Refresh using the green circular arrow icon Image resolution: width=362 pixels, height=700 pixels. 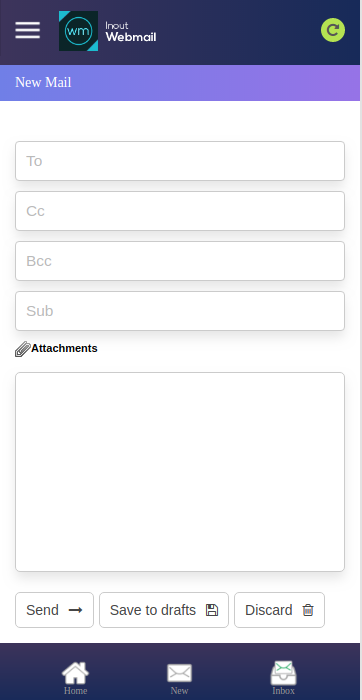[333, 30]
